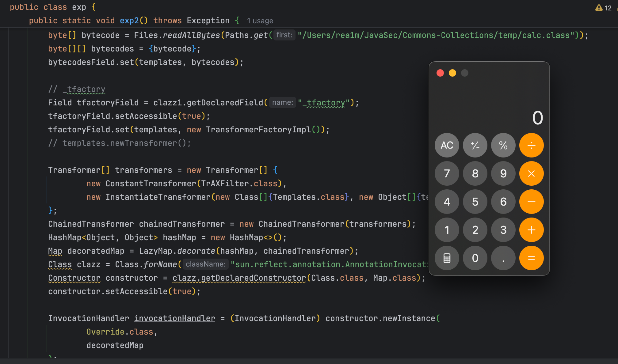Click digit 0 key on the Calculator keypad

pos(475,258)
